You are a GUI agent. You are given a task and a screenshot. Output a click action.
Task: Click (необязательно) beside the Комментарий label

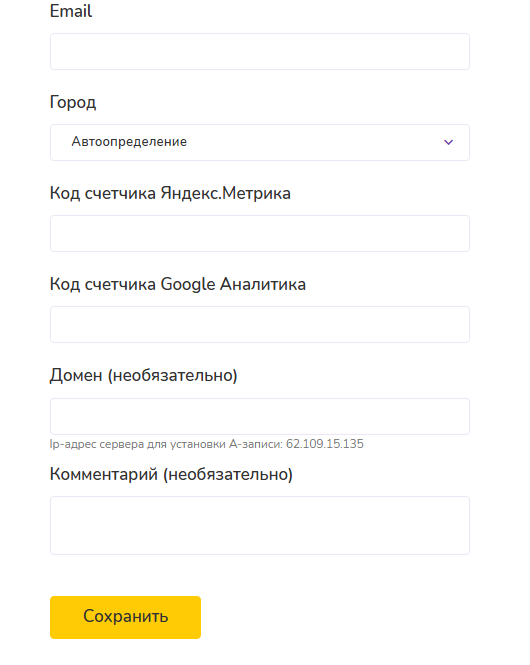pos(228,474)
